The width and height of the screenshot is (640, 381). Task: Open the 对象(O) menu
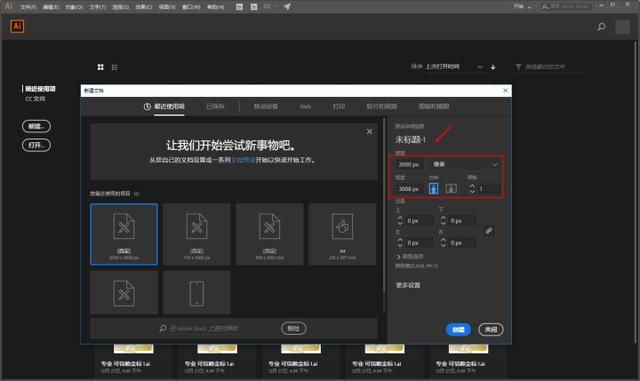tap(74, 7)
